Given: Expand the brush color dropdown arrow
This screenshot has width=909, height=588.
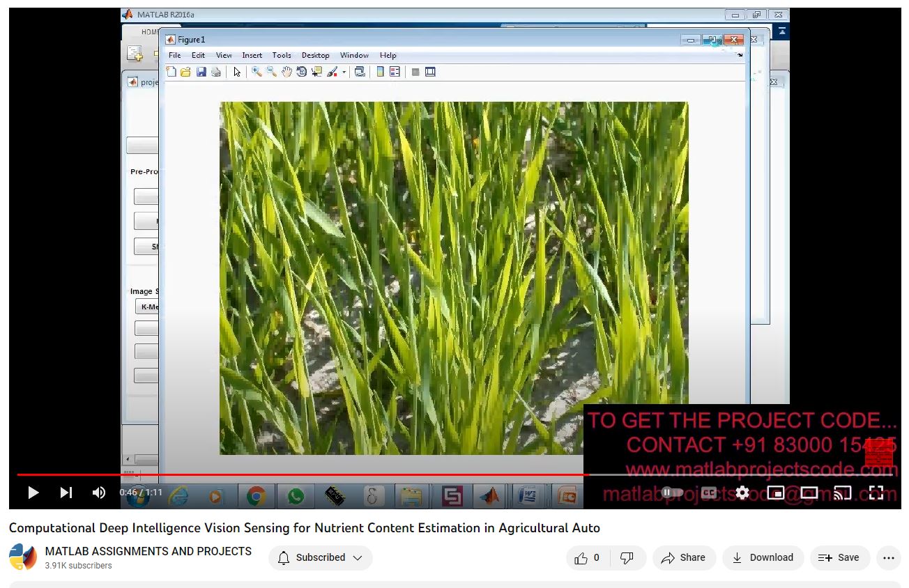Looking at the screenshot, I should [x=344, y=72].
